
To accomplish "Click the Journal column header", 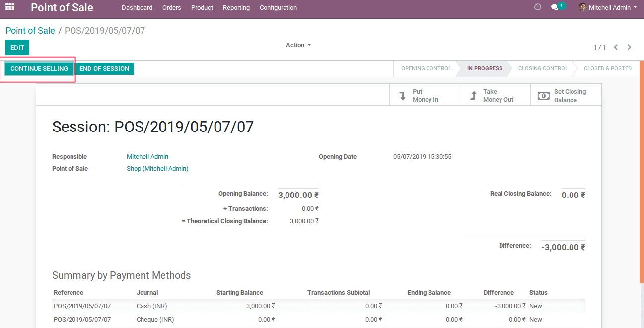I will click(x=147, y=293).
